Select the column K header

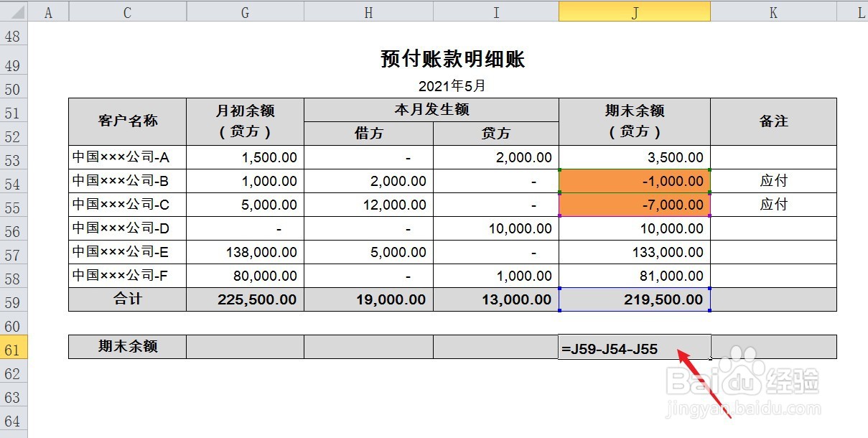pos(773,11)
